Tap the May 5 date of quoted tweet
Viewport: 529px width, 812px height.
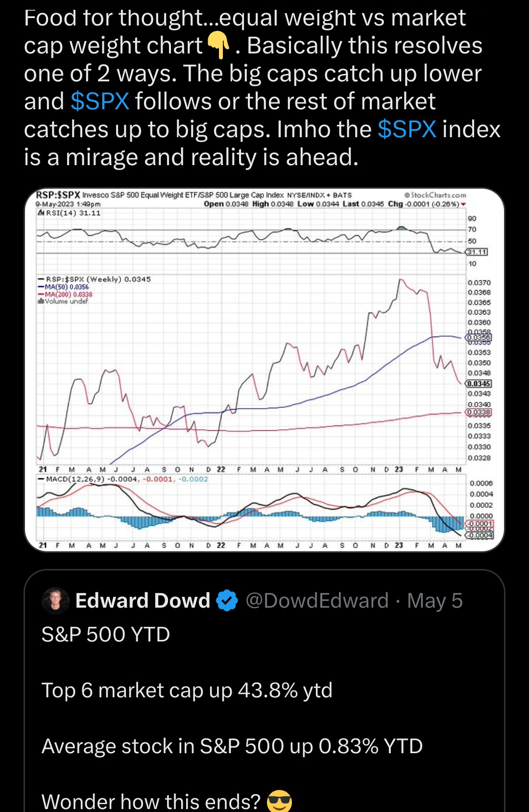[x=435, y=601]
